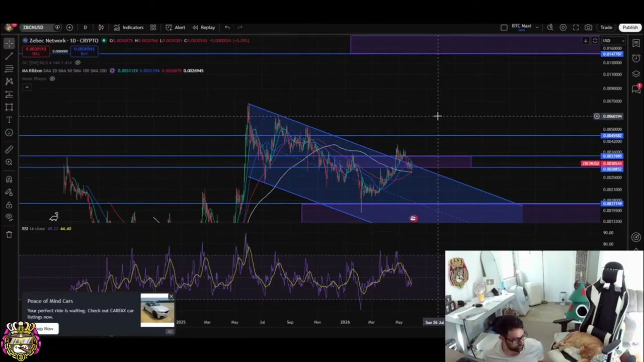Open the emoji icons tool
Viewport: 644px width, 362px height.
9,132
